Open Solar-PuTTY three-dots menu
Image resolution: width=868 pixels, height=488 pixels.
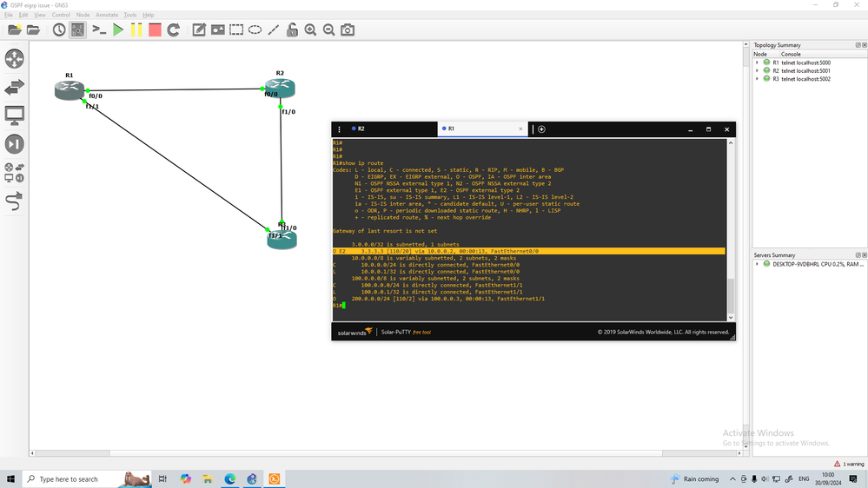340,129
